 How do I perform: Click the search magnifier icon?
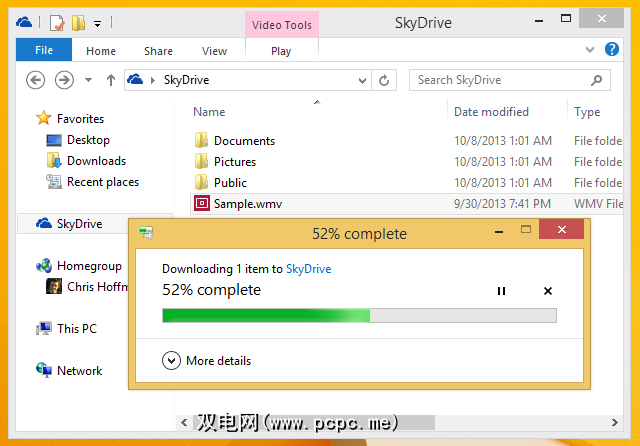(596, 80)
